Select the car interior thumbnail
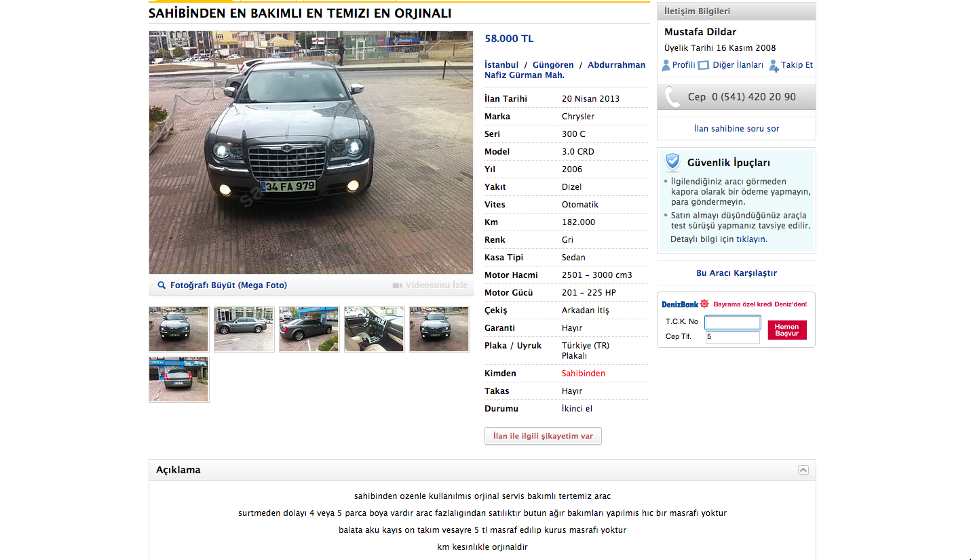This screenshot has height=560, width=971. 374,329
